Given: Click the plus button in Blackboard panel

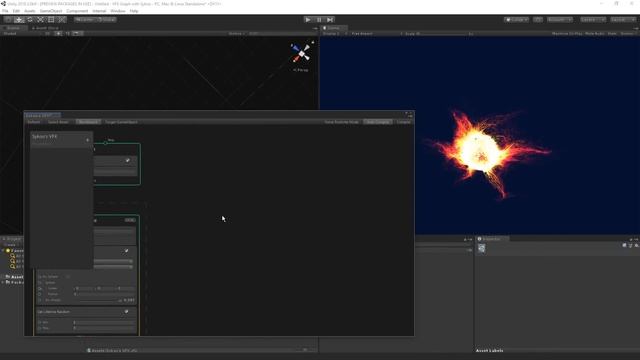Looking at the screenshot, I should point(87,140).
